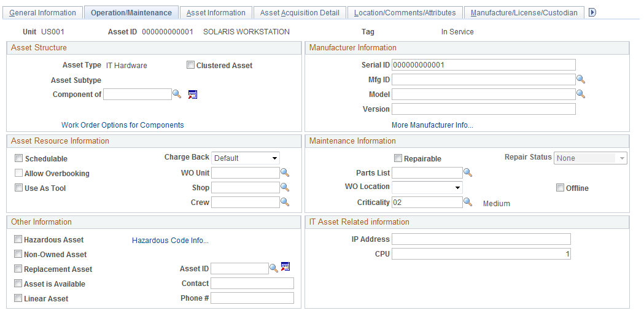Click the Medium criticality description
Image resolution: width=644 pixels, height=313 pixels.
(497, 203)
